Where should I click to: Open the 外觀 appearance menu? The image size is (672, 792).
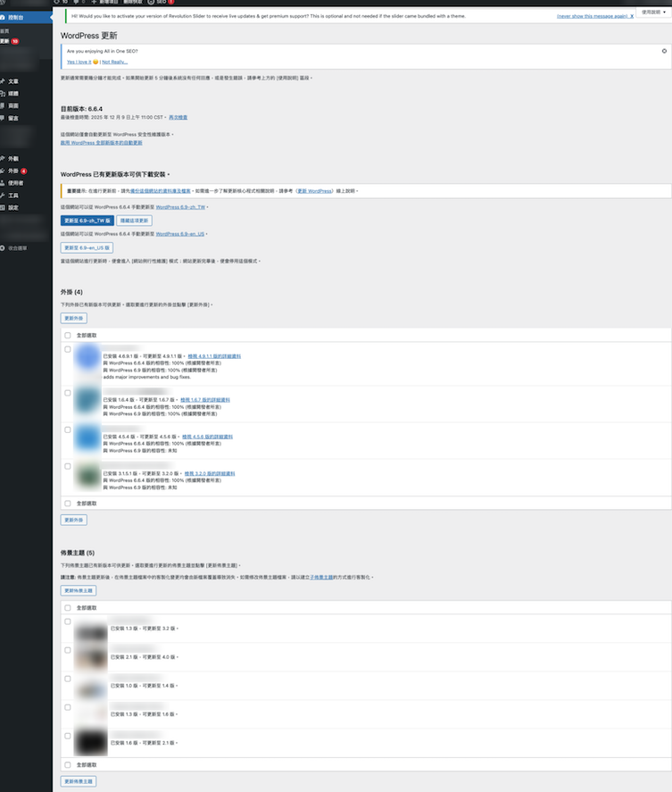tap(25, 159)
